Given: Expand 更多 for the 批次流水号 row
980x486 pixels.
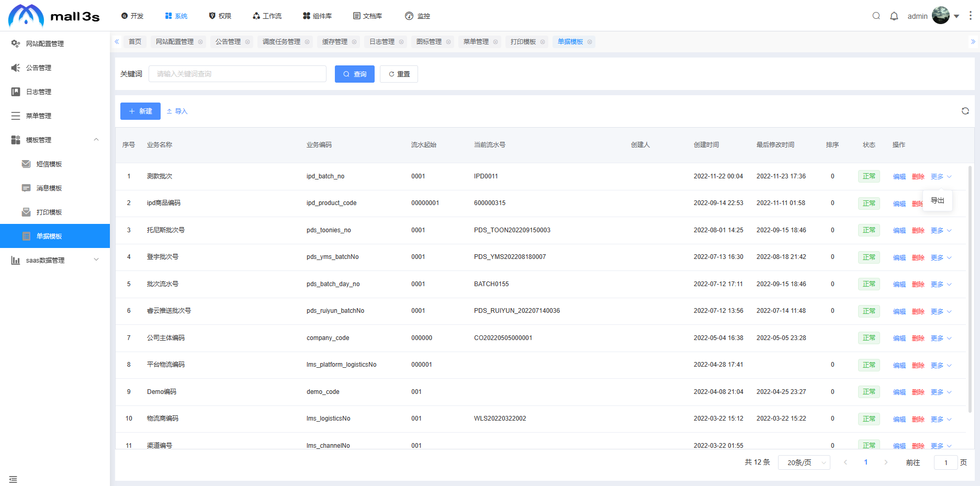Looking at the screenshot, I should 941,285.
